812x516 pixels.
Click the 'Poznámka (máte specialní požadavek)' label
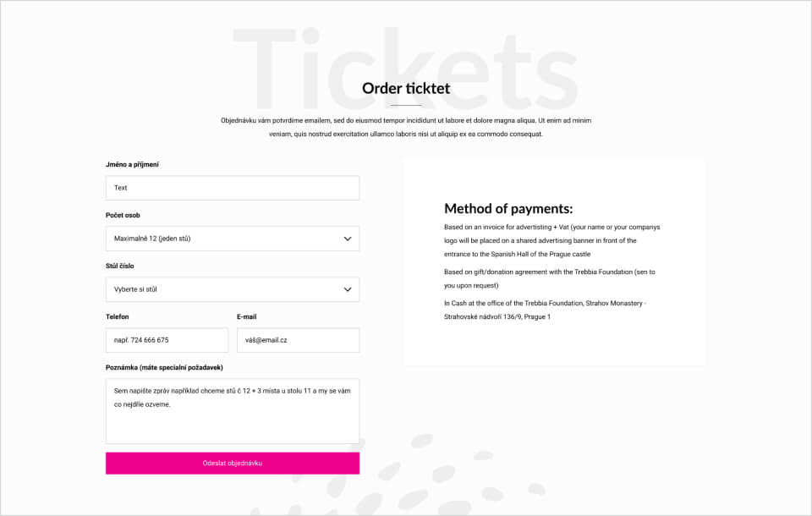click(164, 368)
